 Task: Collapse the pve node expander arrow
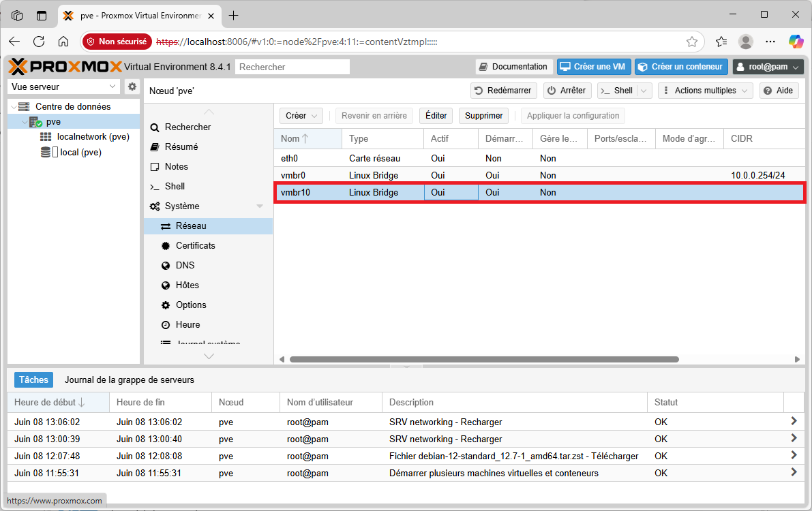coord(25,122)
